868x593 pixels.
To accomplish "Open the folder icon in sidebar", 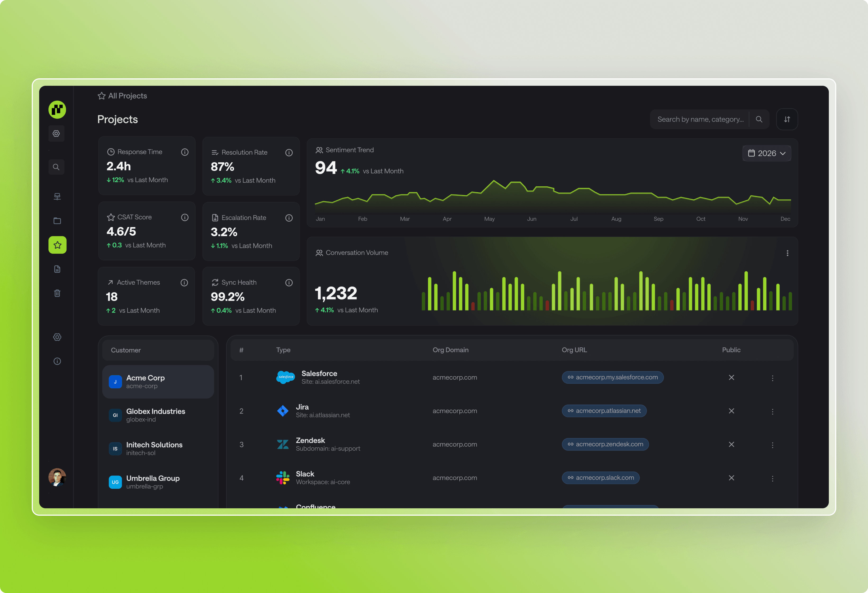I will [57, 221].
